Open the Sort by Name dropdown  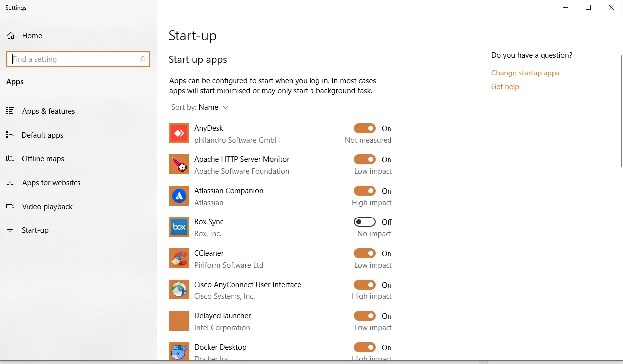pyautogui.click(x=200, y=107)
